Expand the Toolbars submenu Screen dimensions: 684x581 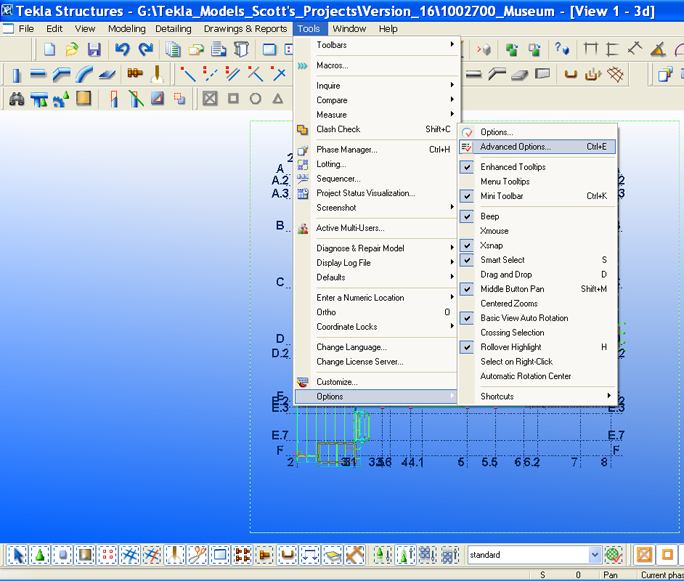[376, 45]
